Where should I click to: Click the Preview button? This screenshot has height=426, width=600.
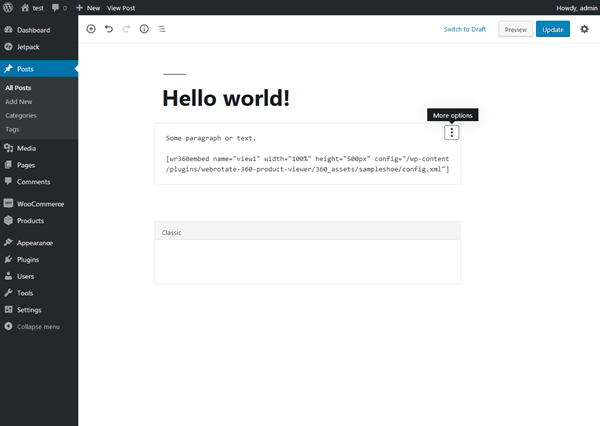(x=515, y=29)
